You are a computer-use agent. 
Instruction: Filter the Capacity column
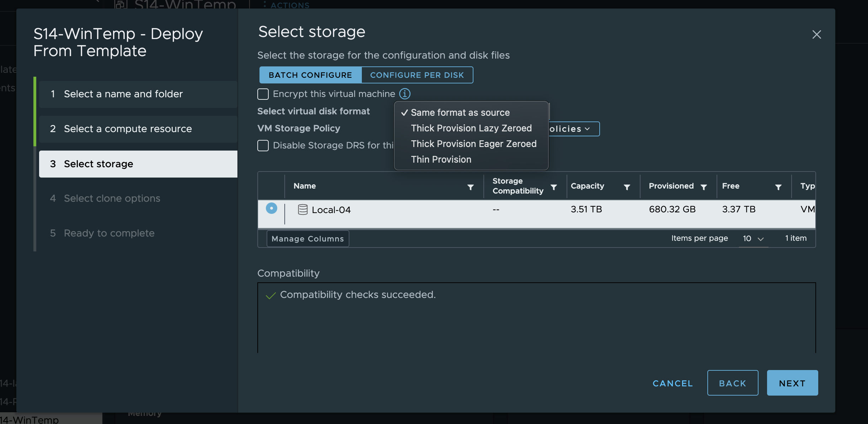(x=627, y=187)
